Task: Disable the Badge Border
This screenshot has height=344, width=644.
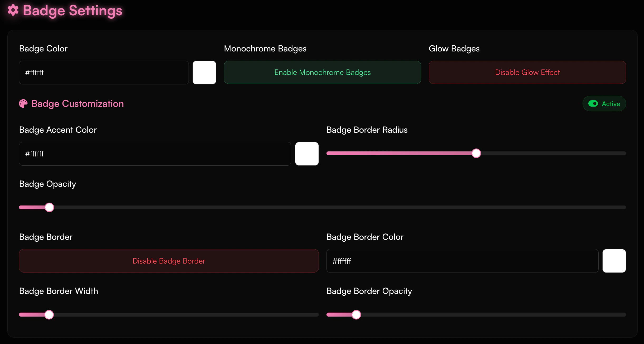Action: [169, 261]
